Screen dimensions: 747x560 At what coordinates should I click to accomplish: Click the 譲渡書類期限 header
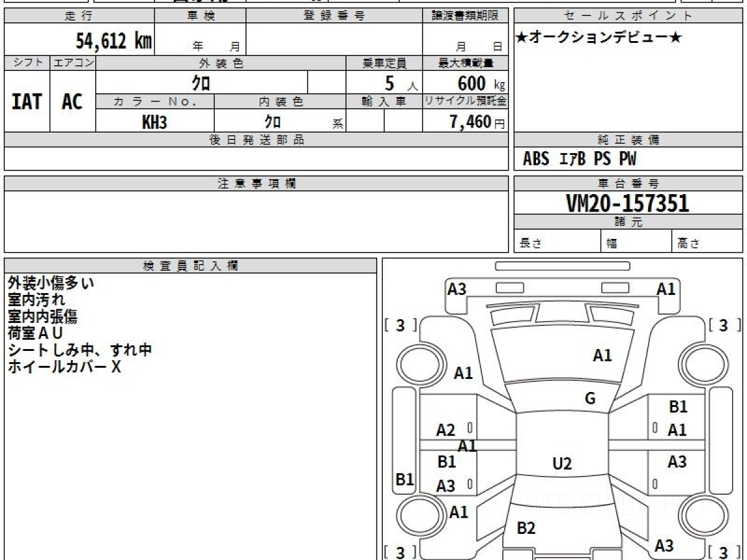[x=466, y=16]
